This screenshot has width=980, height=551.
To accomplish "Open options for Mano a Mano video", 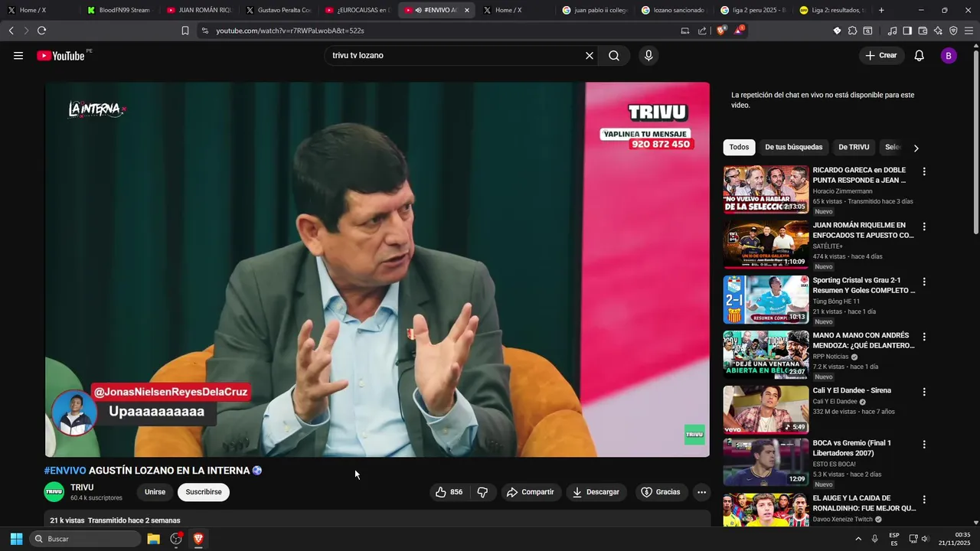I will [x=924, y=337].
